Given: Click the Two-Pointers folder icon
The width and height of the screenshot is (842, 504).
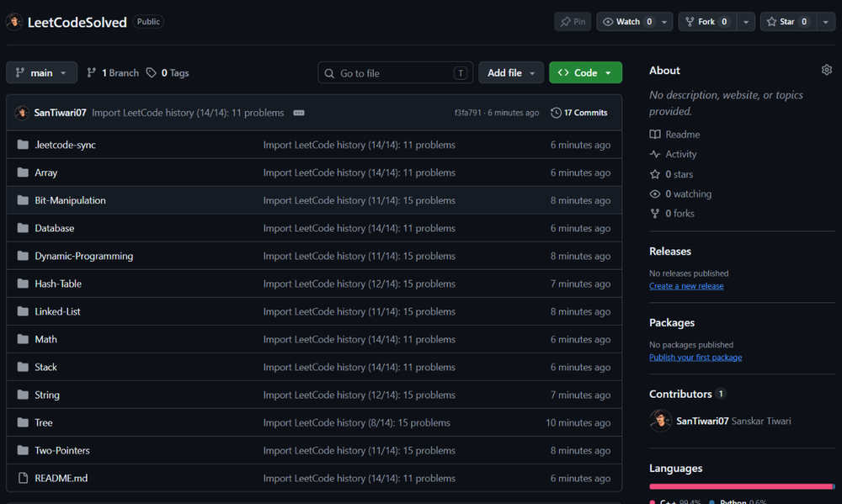Looking at the screenshot, I should point(23,450).
